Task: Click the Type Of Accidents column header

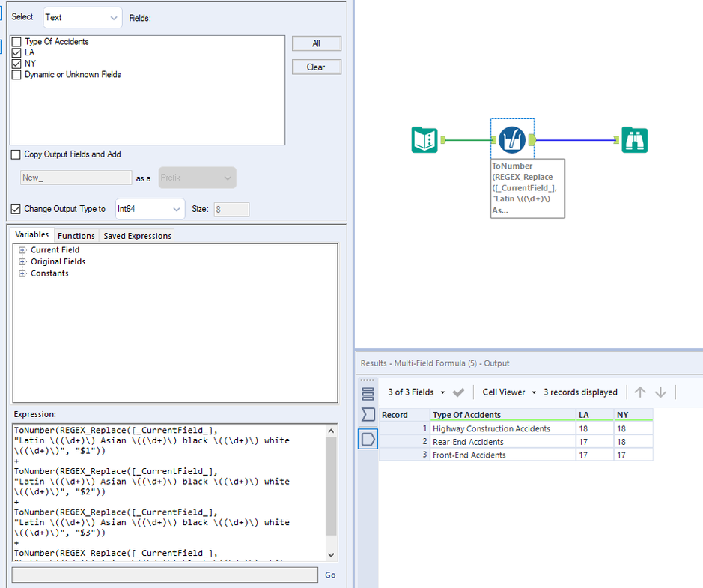Action: (502, 415)
